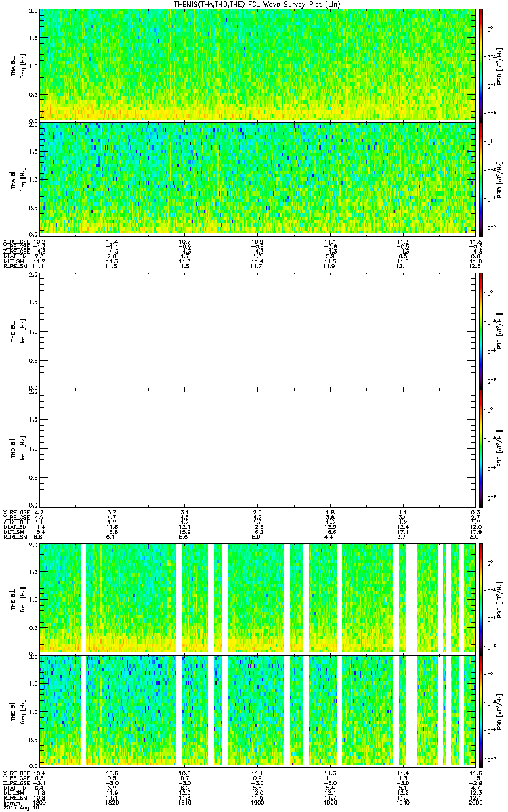Screen dimensions: 508x812
Task: Click the 12.3 R_RE_SM value under THA
Action: pyautogui.click(x=474, y=267)
